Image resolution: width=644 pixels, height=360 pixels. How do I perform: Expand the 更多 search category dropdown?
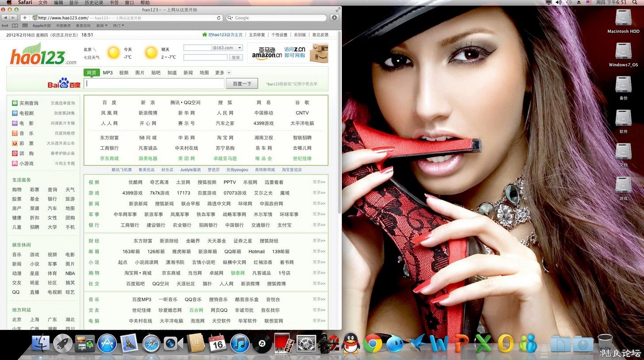(x=229, y=73)
